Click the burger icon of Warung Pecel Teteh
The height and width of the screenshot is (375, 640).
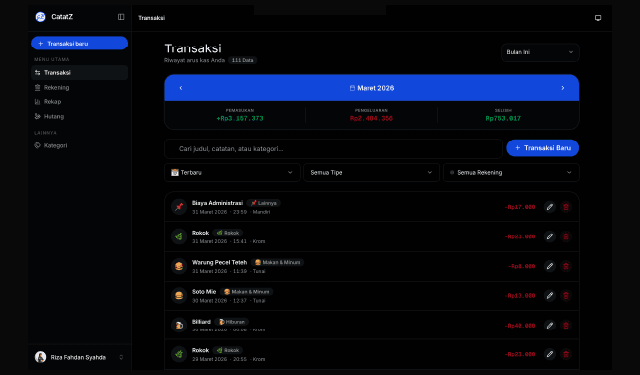(x=179, y=266)
